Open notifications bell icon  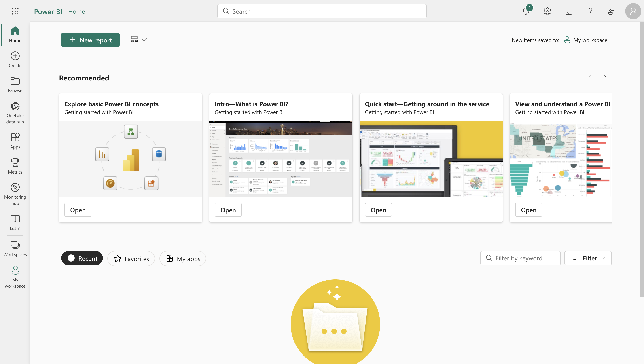(526, 11)
